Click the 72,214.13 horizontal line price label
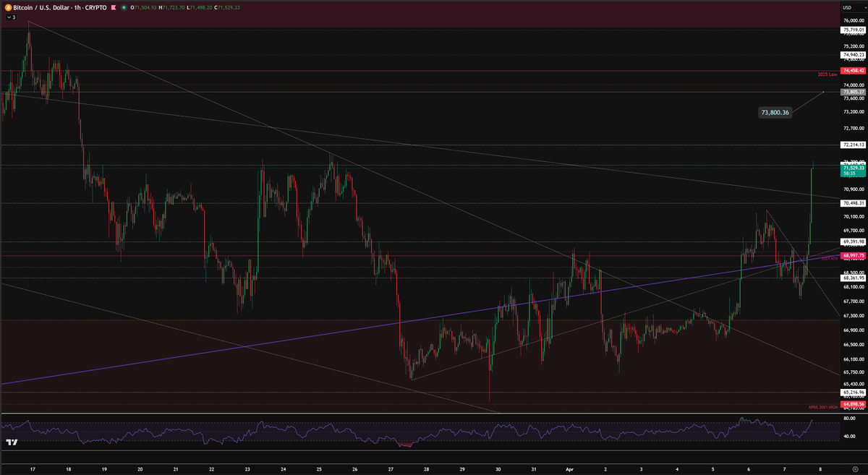Image resolution: width=868 pixels, height=475 pixels. click(854, 145)
